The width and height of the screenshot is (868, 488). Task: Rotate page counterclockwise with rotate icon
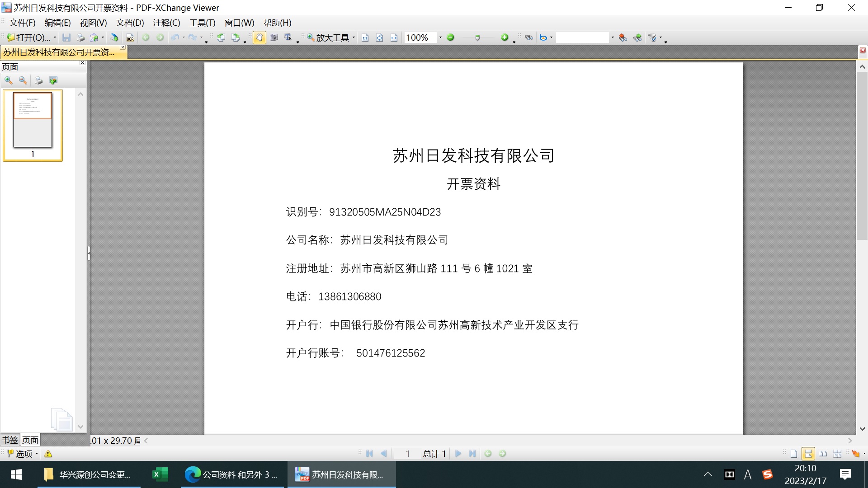tap(221, 38)
